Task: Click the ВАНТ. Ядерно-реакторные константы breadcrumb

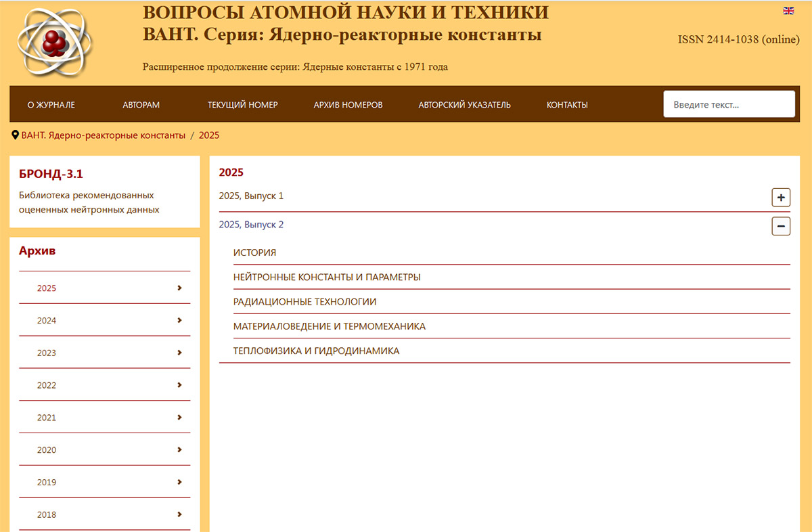Action: (x=103, y=135)
